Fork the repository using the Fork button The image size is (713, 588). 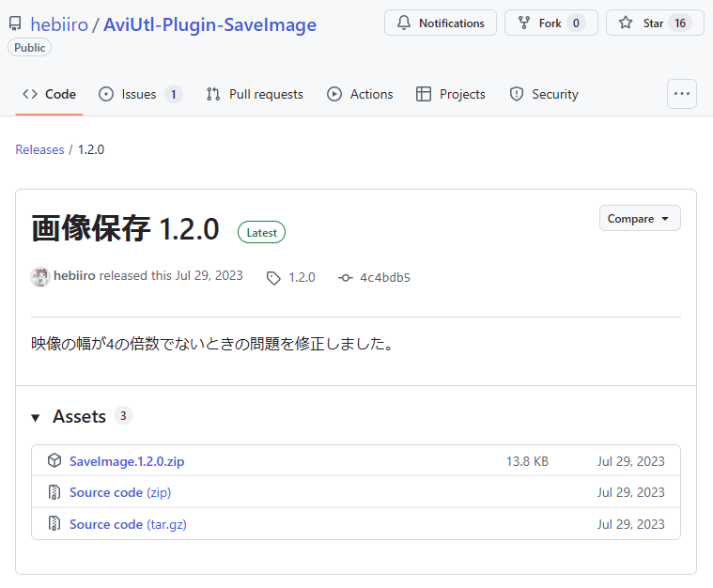[x=550, y=23]
